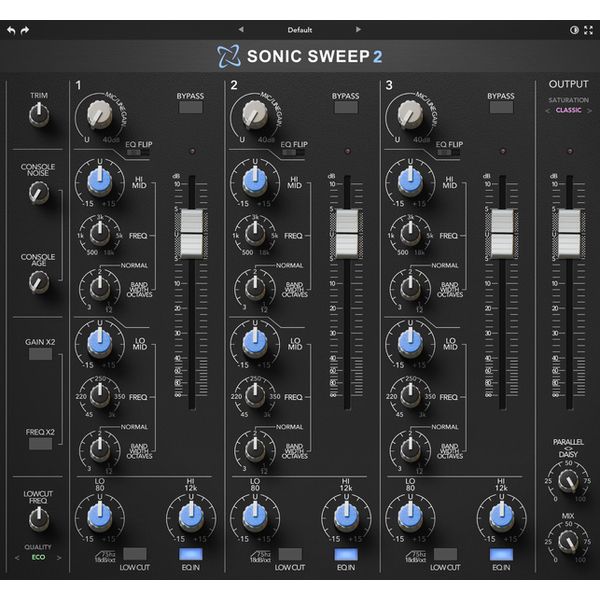Screen dimensions: 600x600
Task: Click the redo arrow icon
Action: [x=25, y=30]
